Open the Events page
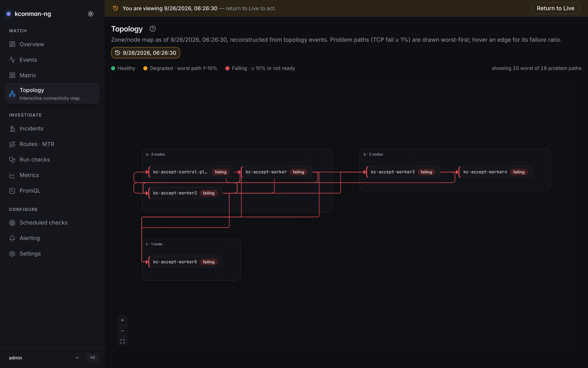The height and width of the screenshot is (368, 588). pyautogui.click(x=52, y=60)
